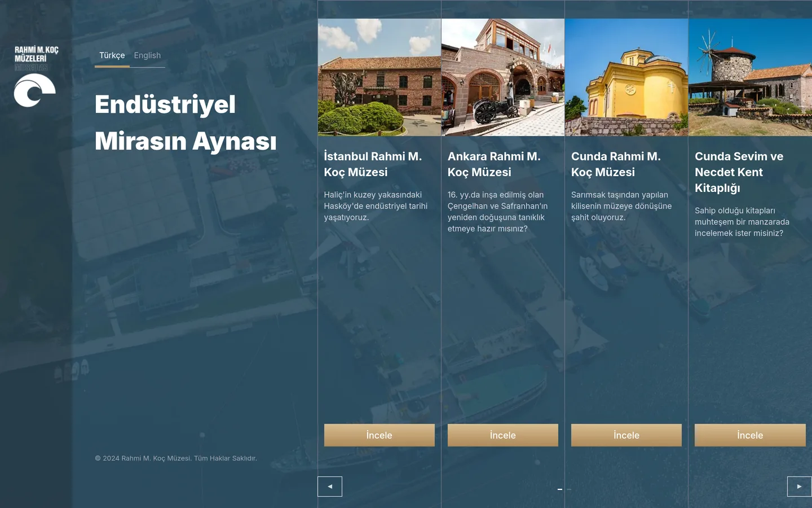Click description starting 'Sarımsak taşından yapılan'
The height and width of the screenshot is (508, 812).
click(621, 206)
